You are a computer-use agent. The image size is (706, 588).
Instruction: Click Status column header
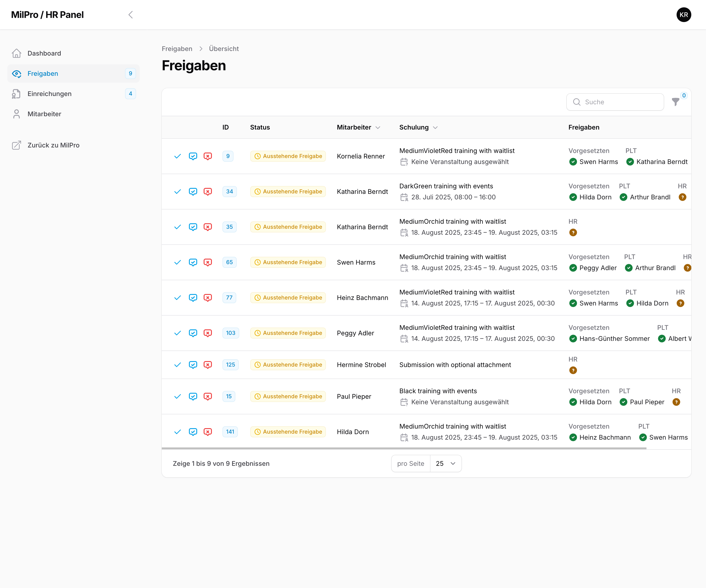point(260,127)
